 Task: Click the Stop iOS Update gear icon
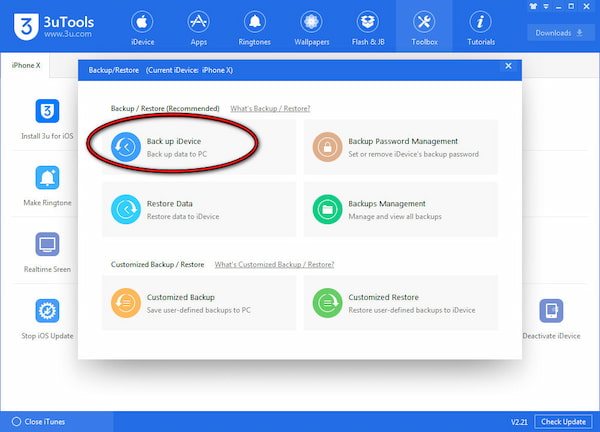tap(47, 311)
